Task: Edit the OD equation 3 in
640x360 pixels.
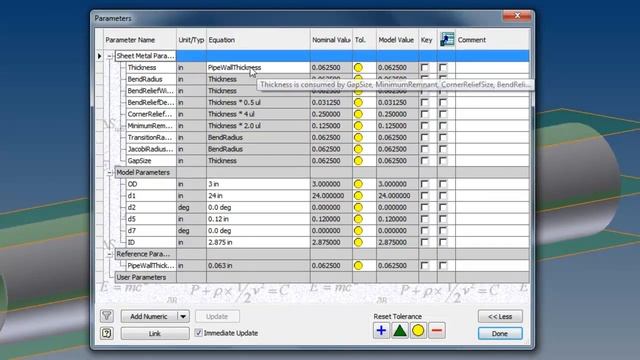Action: (258, 184)
